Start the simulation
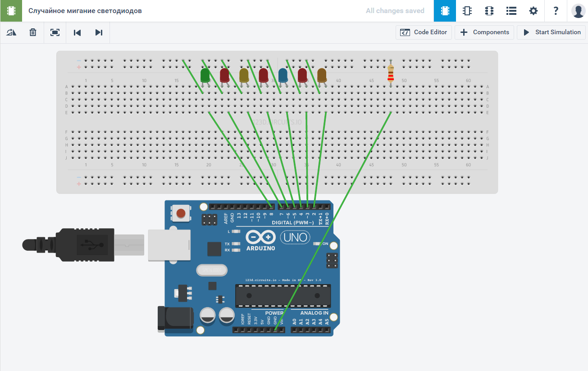This screenshot has height=371, width=588. tap(551, 32)
